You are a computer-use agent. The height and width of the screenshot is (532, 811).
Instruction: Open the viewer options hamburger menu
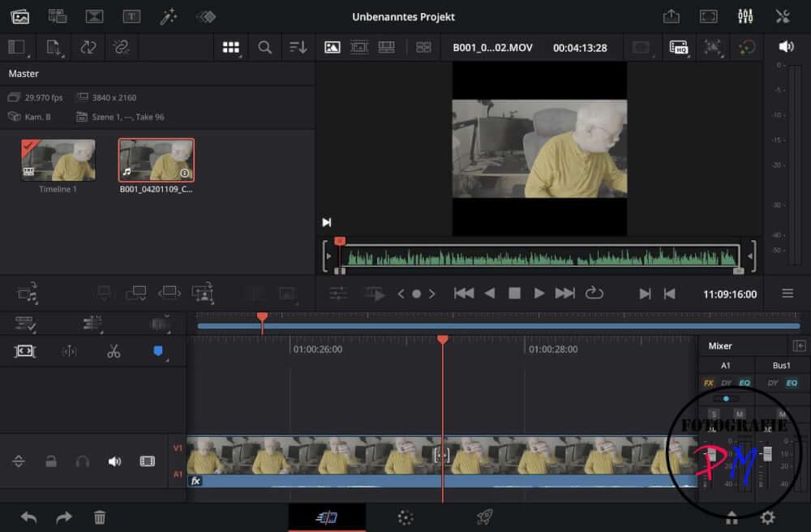[x=787, y=294]
